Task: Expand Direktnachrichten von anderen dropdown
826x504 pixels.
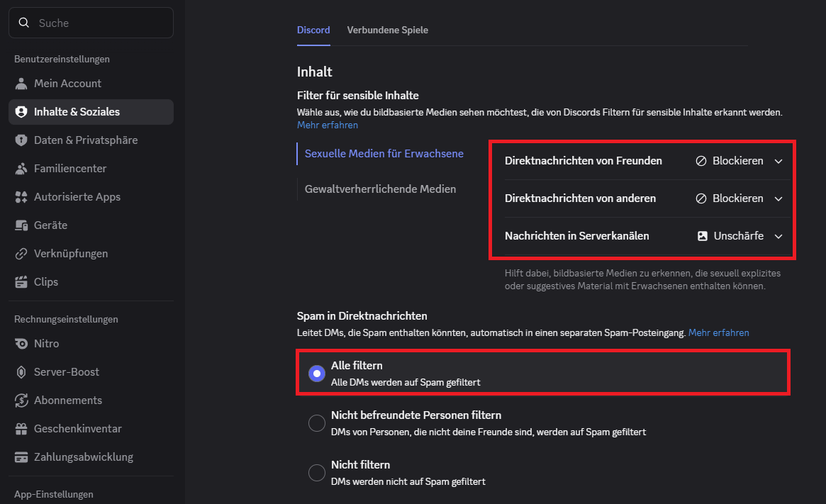Action: [738, 198]
